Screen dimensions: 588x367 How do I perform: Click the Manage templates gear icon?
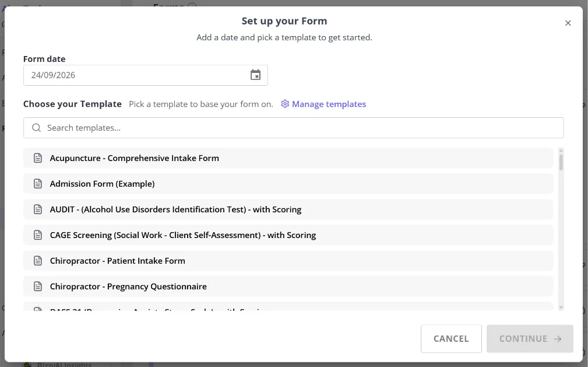285,104
